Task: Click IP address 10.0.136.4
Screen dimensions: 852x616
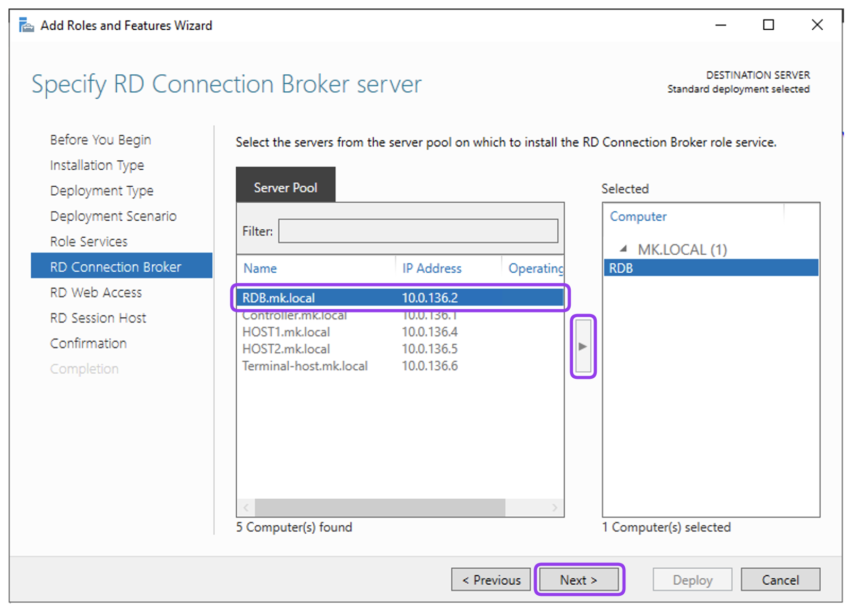Action: coord(429,332)
